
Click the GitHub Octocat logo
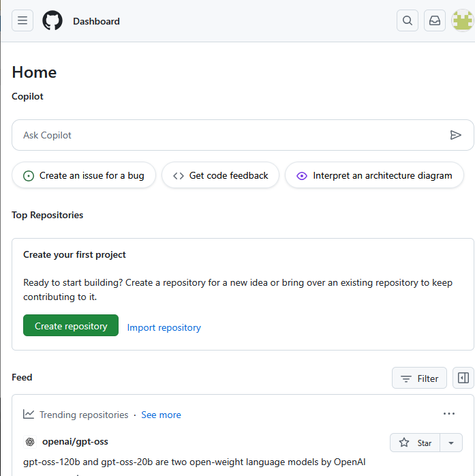pyautogui.click(x=52, y=20)
